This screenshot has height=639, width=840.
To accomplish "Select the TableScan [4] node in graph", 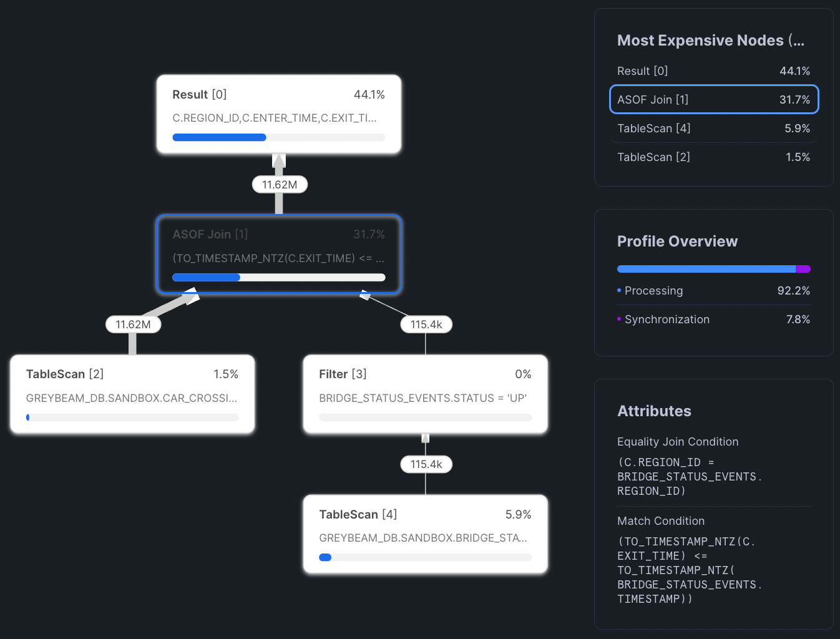I will pyautogui.click(x=425, y=534).
